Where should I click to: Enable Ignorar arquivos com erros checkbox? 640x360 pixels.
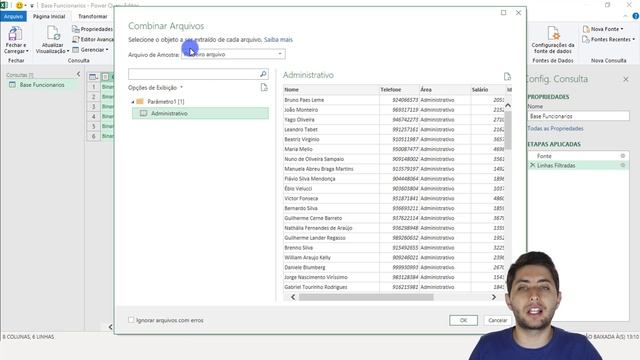[131, 320]
